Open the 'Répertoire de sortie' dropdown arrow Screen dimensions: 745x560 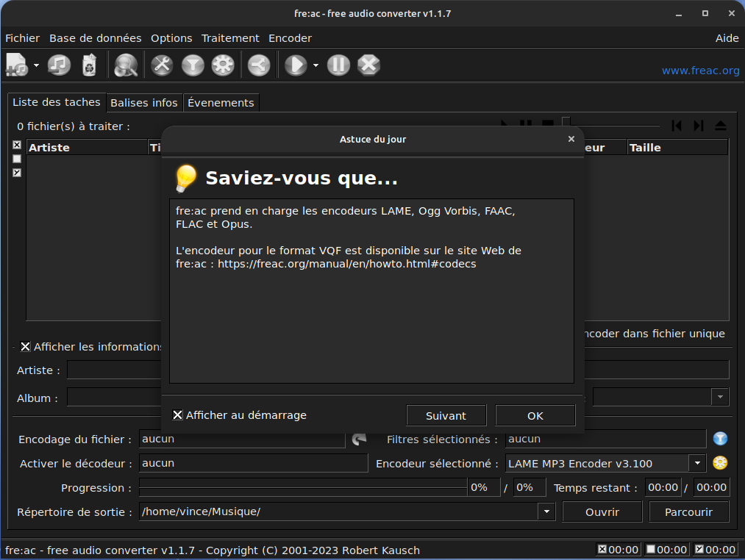click(546, 511)
